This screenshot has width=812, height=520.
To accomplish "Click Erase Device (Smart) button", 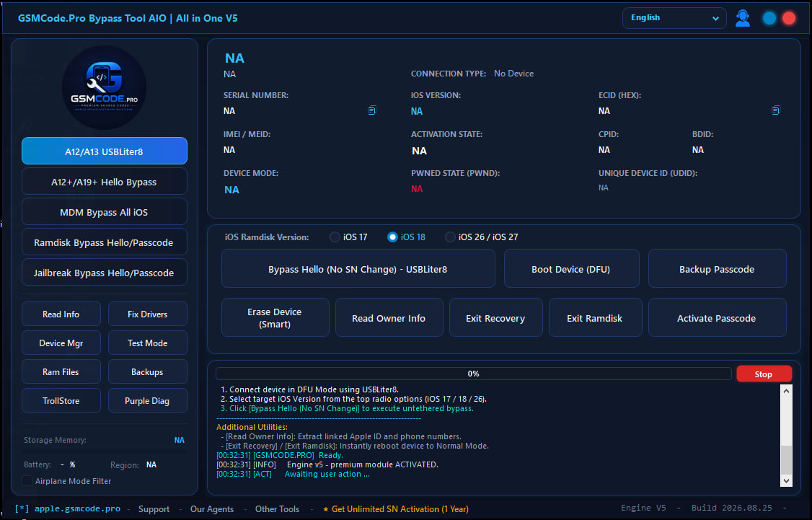I will pos(275,317).
